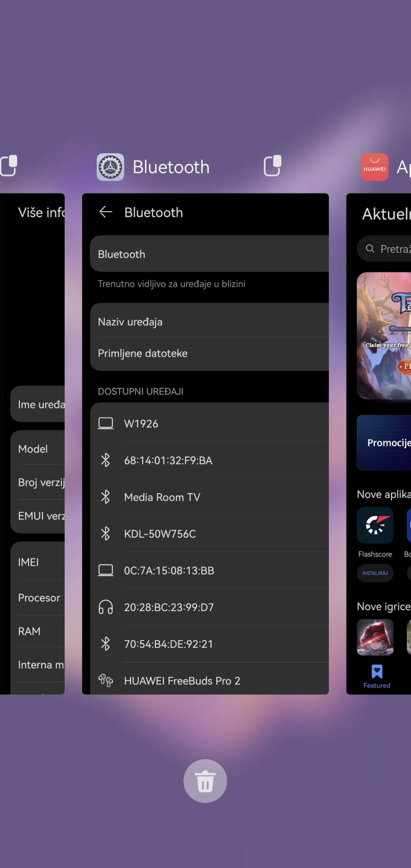Open the new game thumbnail under Nove igrice
411x868 pixels.
[x=375, y=637]
